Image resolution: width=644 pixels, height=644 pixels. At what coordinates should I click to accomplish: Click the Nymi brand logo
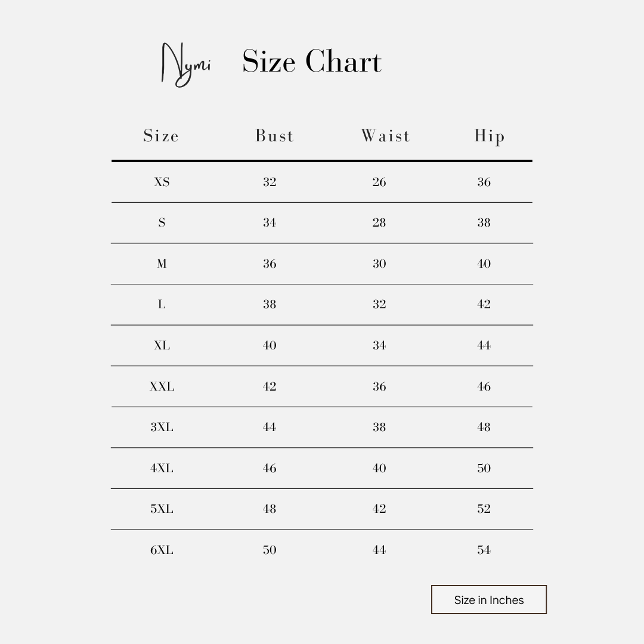point(186,65)
